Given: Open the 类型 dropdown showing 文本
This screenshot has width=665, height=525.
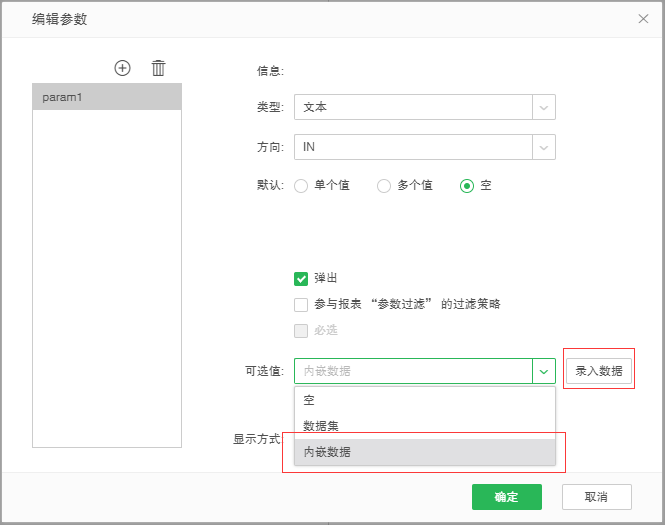Looking at the screenshot, I should pos(412,107).
